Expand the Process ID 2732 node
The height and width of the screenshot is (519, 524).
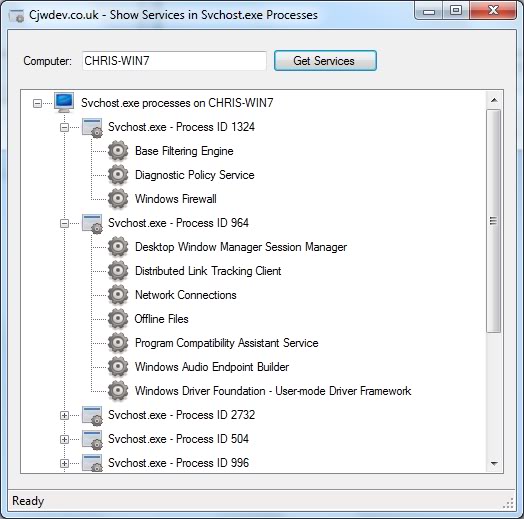64,415
